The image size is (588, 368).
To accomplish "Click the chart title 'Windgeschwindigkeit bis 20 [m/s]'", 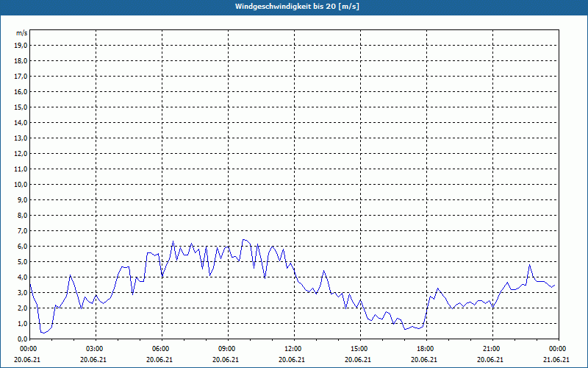I will [297, 7].
